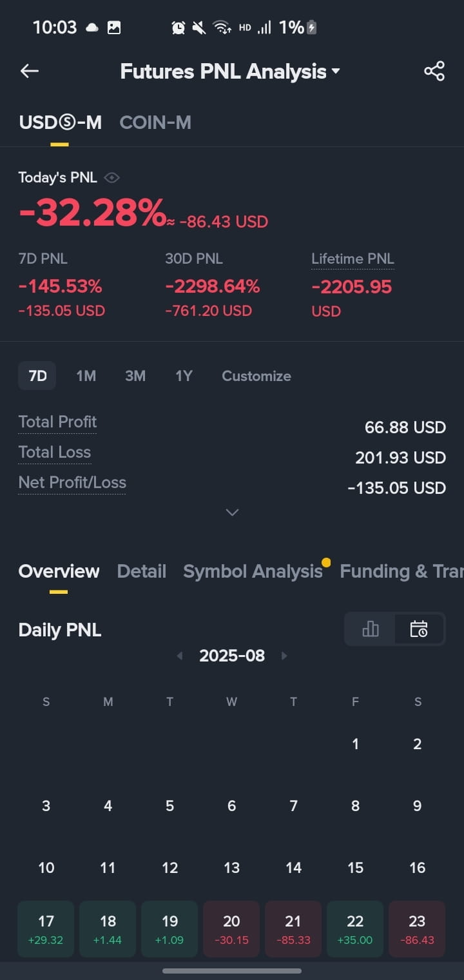Switch to the COIN-M tab
The height and width of the screenshot is (980, 464).
(155, 122)
